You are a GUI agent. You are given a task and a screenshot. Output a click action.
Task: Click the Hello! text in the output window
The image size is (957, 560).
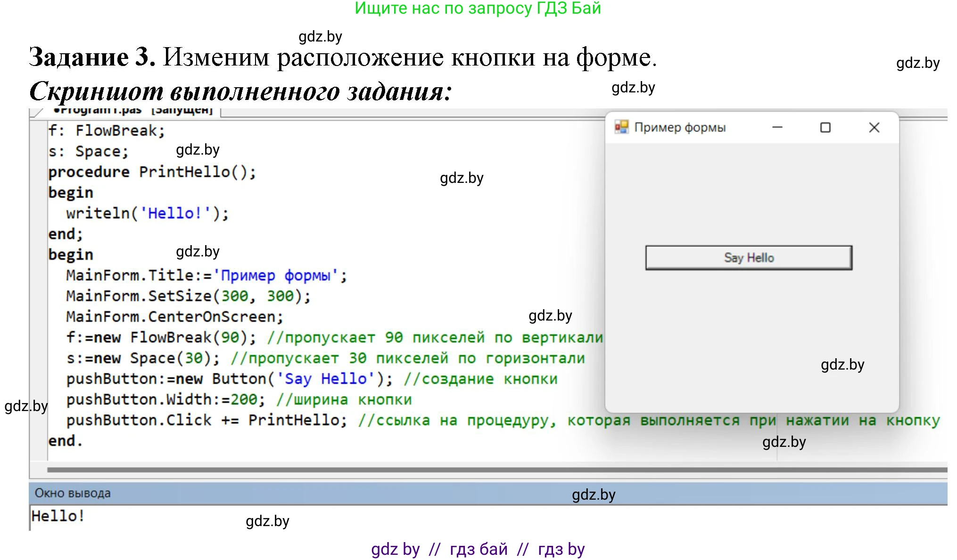click(58, 516)
